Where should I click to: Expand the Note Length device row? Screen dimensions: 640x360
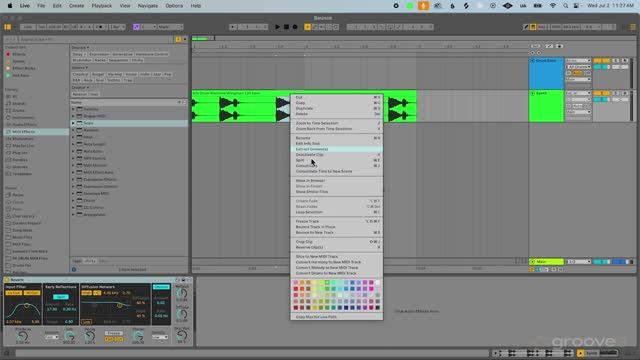click(73, 144)
